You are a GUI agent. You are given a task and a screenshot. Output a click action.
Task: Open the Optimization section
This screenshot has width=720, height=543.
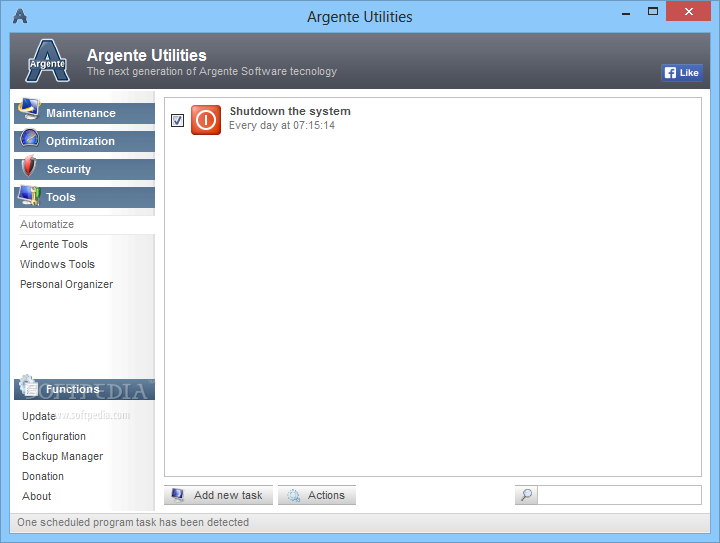pyautogui.click(x=84, y=141)
